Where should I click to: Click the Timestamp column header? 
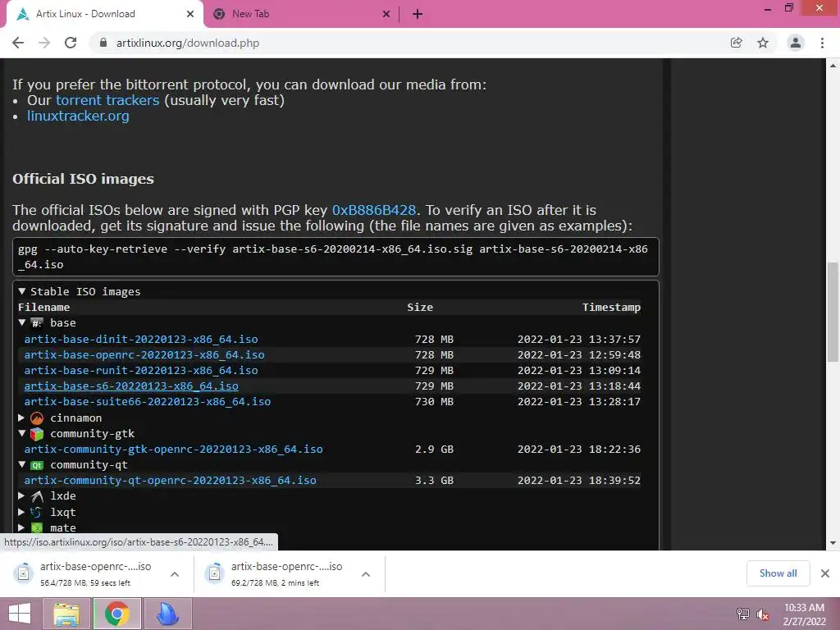coord(611,307)
